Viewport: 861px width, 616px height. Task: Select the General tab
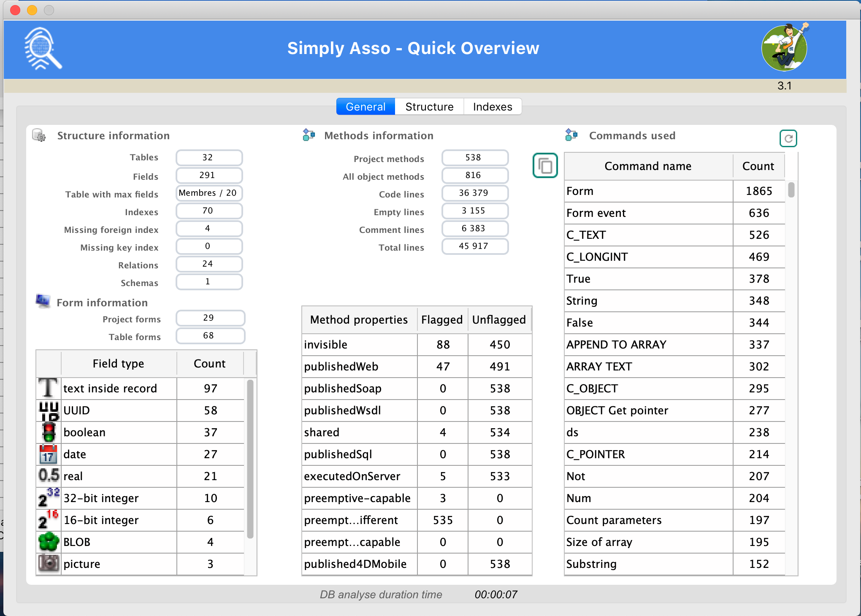365,106
